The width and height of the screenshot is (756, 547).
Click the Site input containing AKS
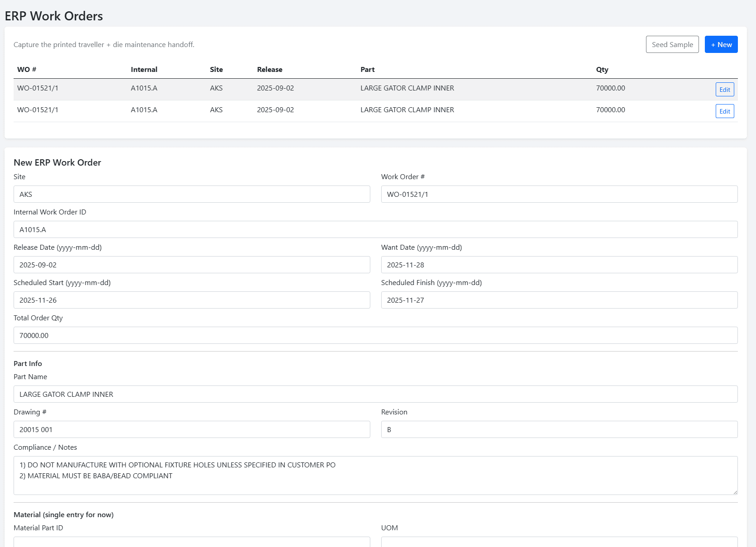click(191, 194)
